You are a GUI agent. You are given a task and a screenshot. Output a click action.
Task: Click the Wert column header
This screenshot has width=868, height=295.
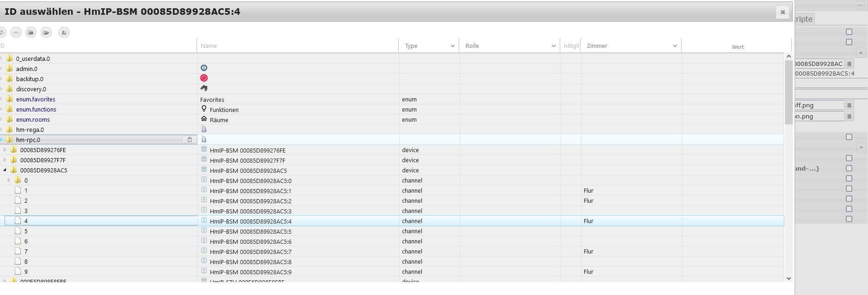[737, 47]
